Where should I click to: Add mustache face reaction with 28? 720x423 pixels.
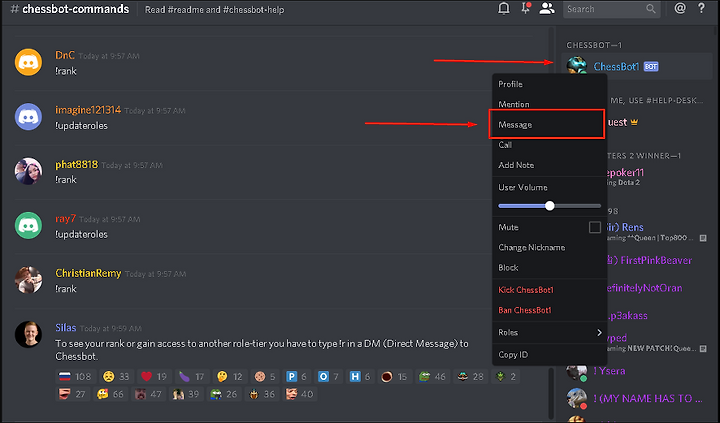coord(471,377)
